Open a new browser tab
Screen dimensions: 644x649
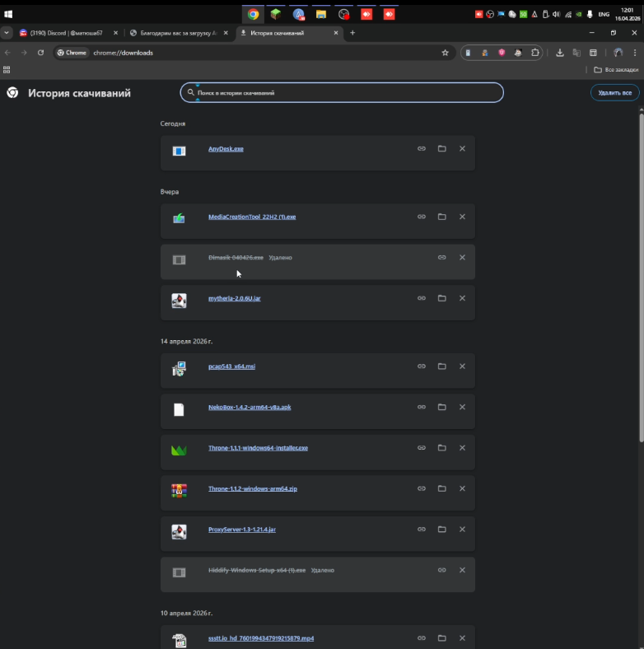point(352,33)
